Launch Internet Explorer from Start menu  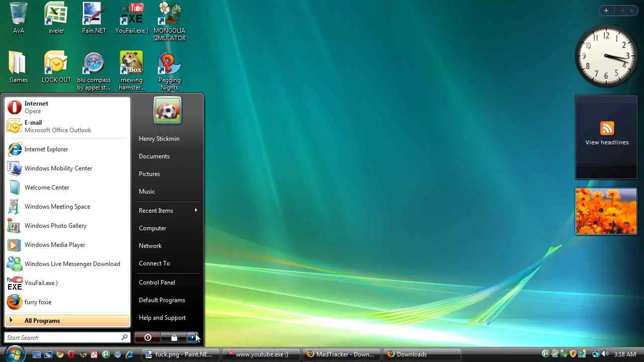click(67, 149)
